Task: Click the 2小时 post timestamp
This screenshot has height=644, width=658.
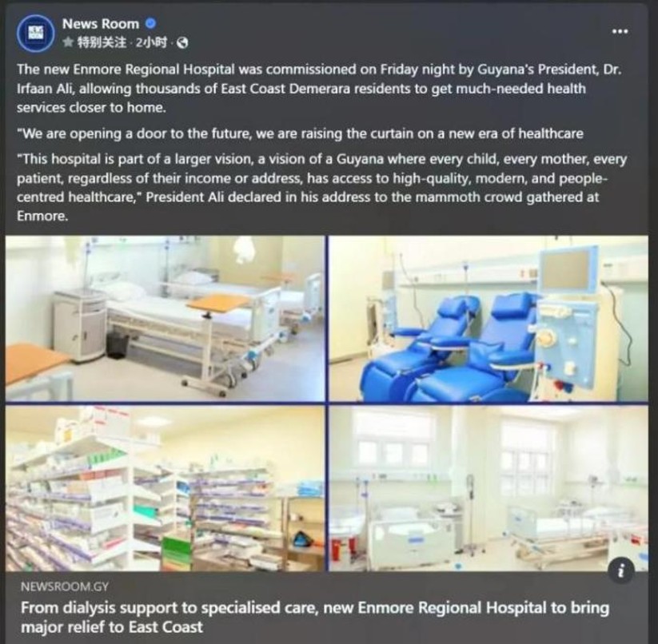Action: point(151,42)
